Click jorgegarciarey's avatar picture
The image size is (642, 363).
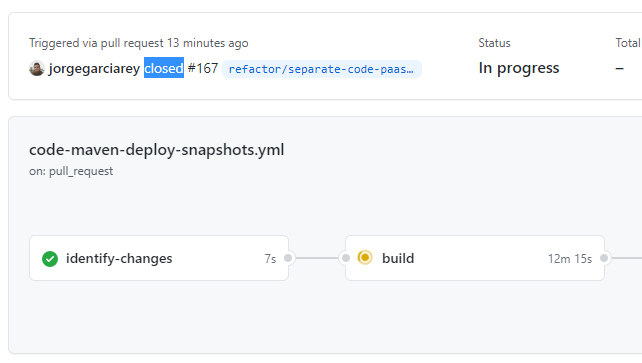point(37,68)
